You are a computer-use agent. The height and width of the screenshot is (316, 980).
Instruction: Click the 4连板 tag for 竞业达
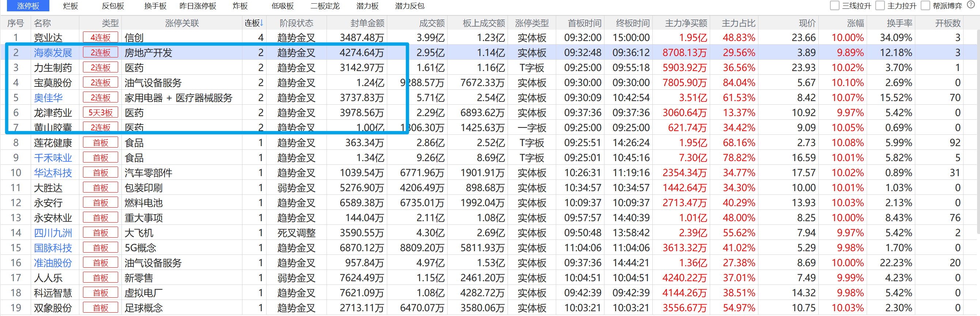pyautogui.click(x=101, y=37)
